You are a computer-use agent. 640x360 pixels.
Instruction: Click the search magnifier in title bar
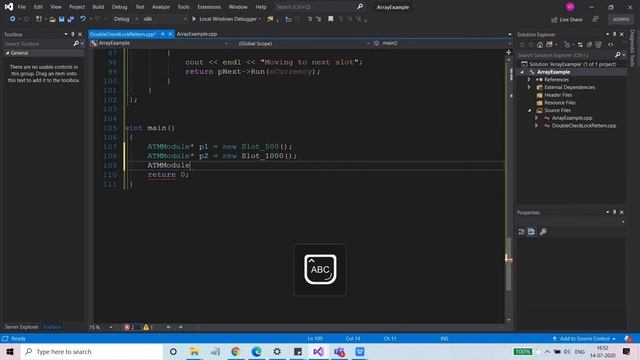360,7
